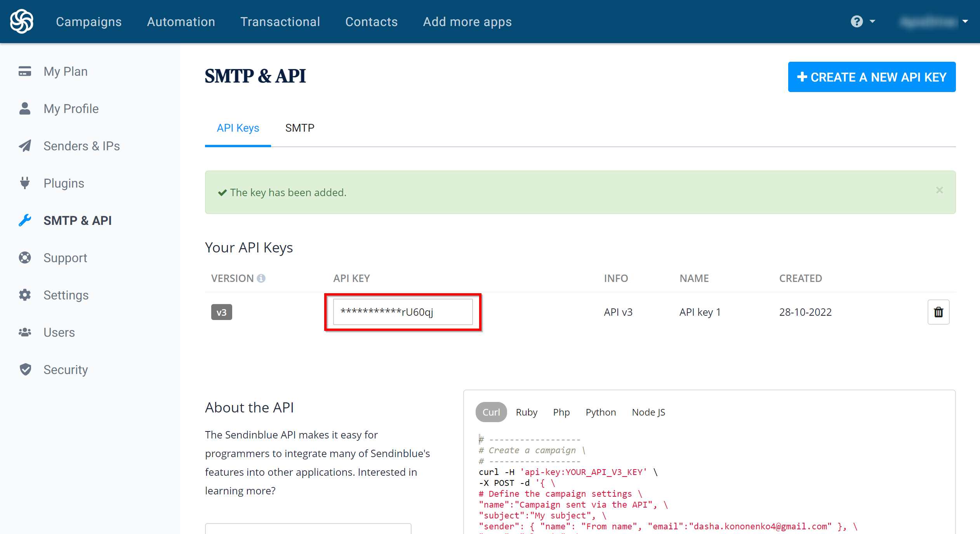This screenshot has width=980, height=534.
Task: Open the Users page
Action: [x=59, y=332]
